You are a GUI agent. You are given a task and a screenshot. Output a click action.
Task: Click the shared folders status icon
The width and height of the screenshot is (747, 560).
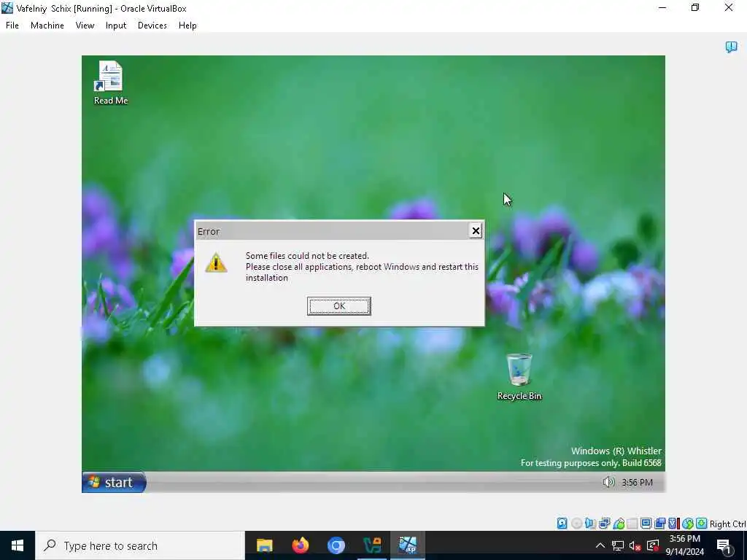632,524
